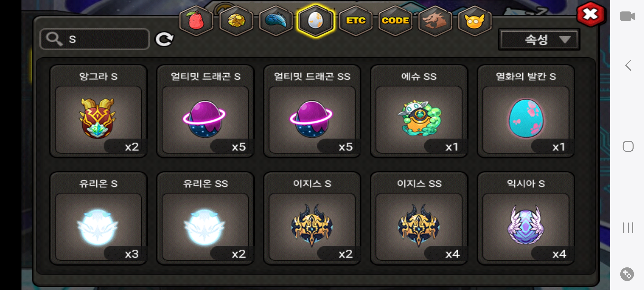Switch to the CODE tab
This screenshot has height=290, width=644.
(395, 21)
